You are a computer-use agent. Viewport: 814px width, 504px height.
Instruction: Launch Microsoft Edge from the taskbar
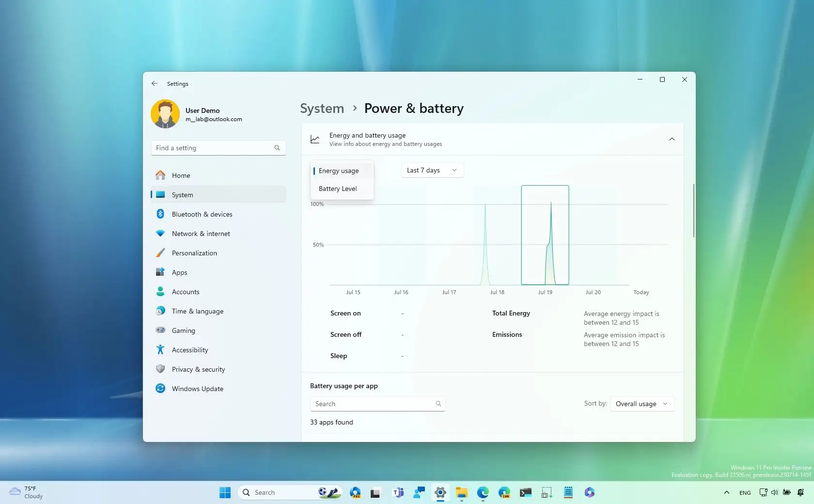coord(482,492)
